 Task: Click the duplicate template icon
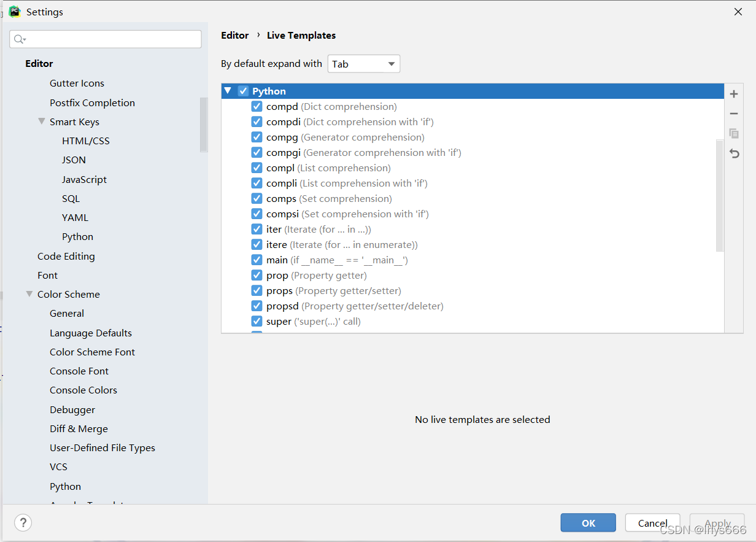pos(734,133)
